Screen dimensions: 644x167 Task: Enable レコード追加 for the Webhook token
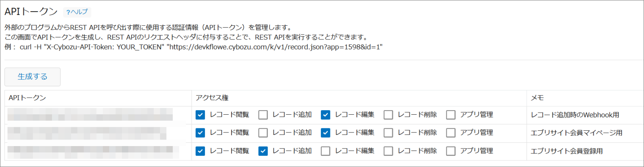coord(263,115)
